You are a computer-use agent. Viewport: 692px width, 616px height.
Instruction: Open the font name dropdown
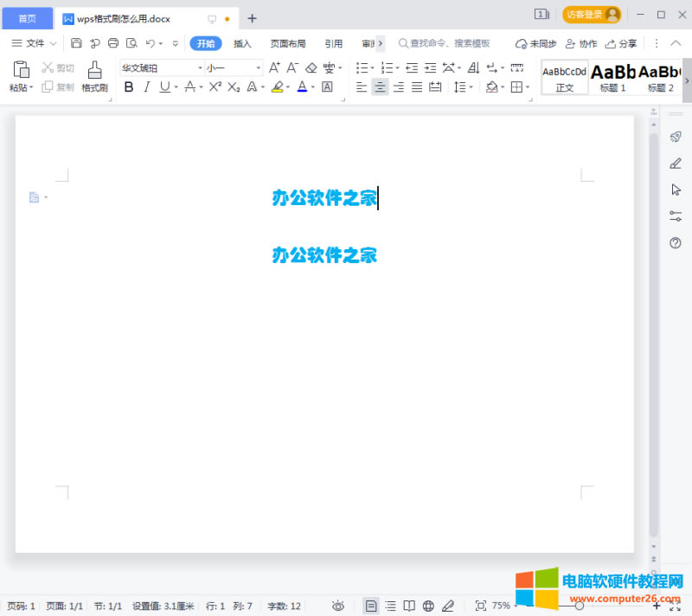coord(199,67)
